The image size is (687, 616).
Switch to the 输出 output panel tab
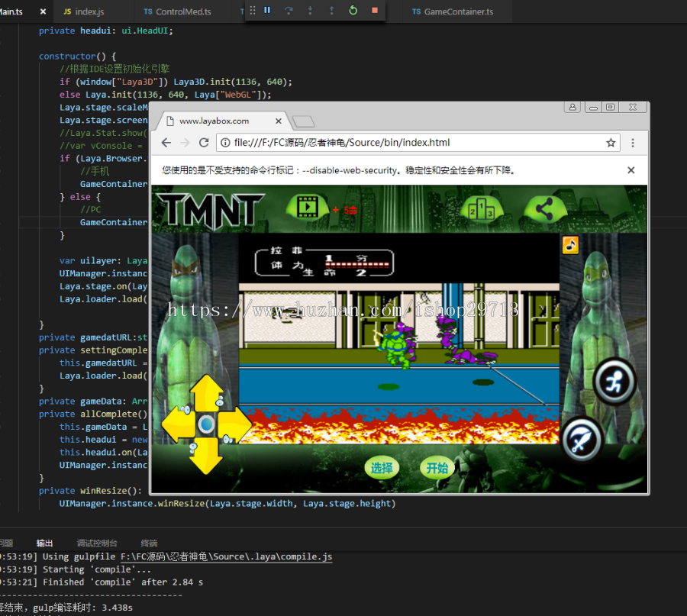coord(44,543)
